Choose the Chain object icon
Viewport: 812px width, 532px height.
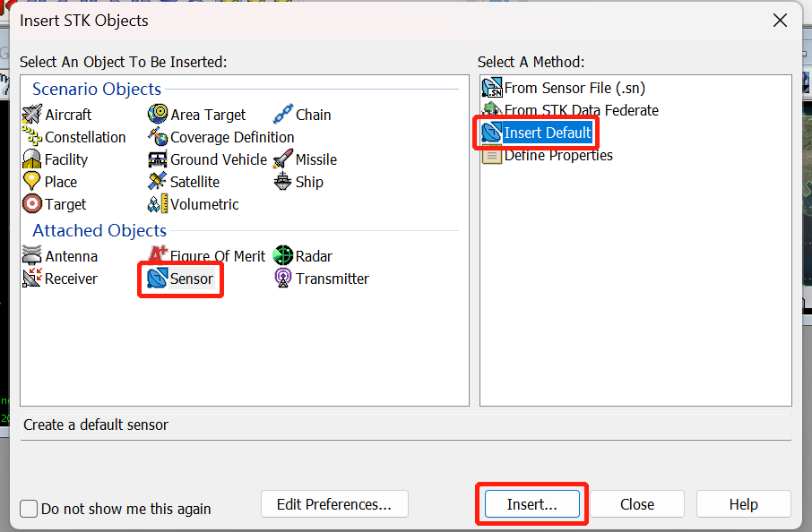coord(283,115)
